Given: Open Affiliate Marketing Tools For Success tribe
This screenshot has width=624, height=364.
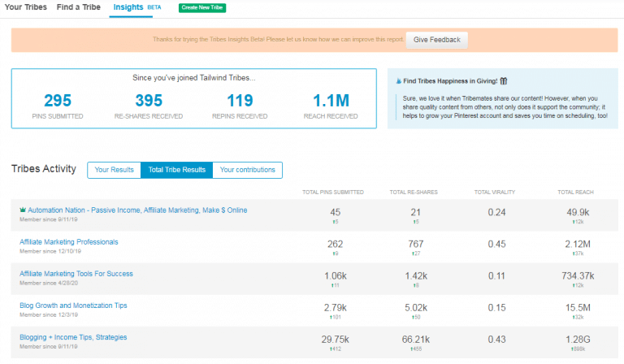Looking at the screenshot, I should (x=76, y=274).
